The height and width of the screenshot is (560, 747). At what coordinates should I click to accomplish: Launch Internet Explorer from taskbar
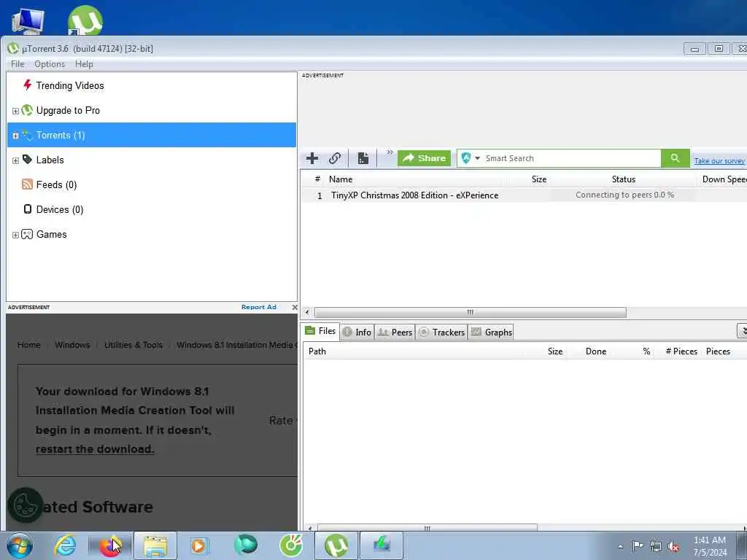pos(65,545)
